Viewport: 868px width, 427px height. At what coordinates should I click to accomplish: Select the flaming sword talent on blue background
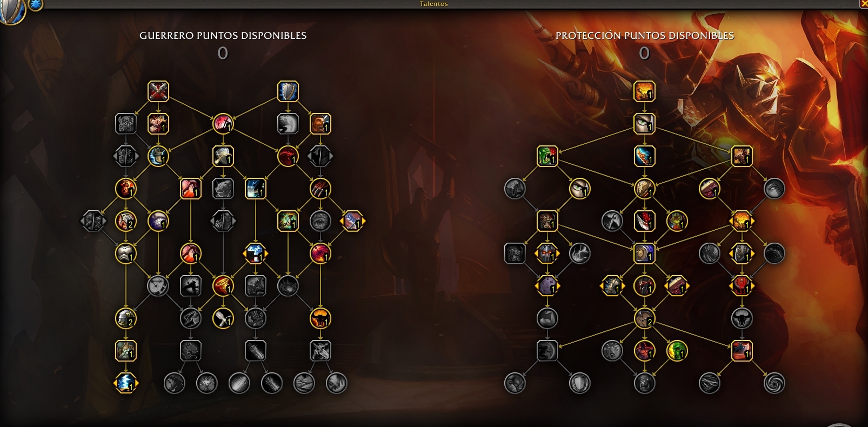[x=644, y=156]
